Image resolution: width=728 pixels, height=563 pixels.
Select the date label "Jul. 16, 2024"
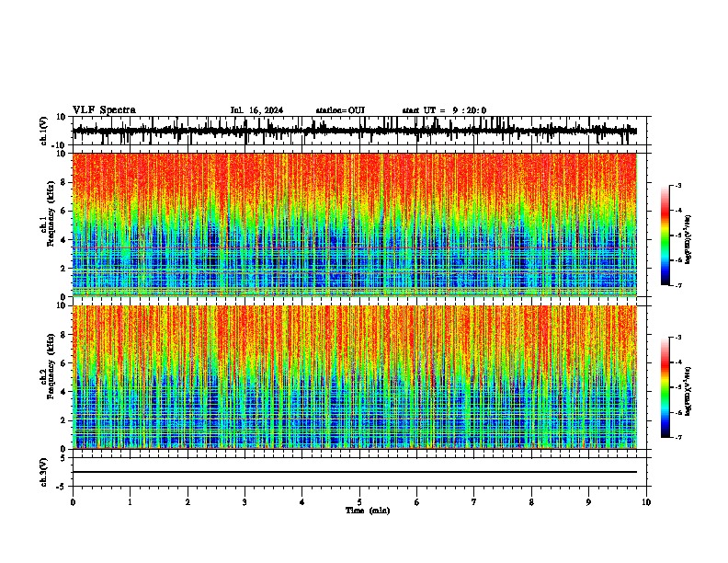pyautogui.click(x=256, y=110)
